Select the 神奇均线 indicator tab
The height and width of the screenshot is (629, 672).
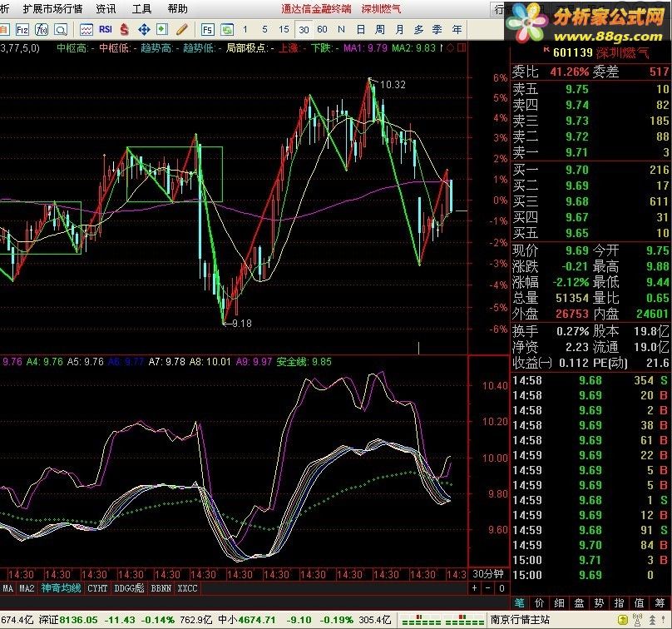(61, 588)
